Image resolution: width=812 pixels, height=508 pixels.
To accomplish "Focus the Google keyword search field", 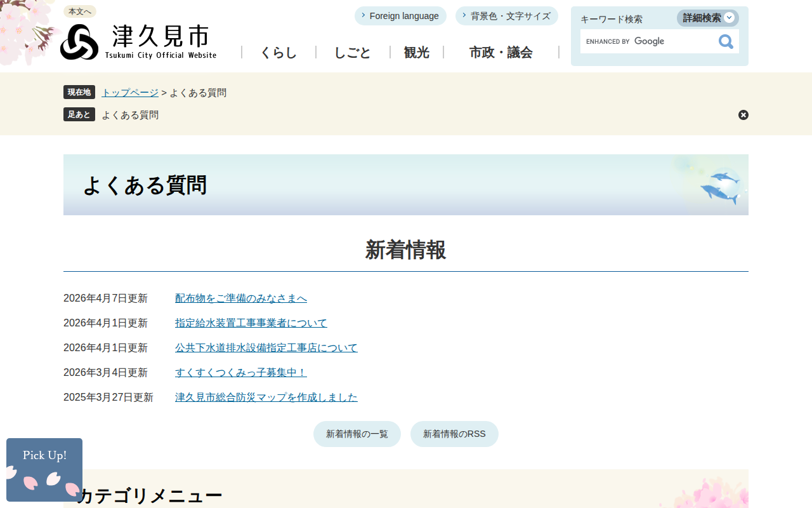I will (x=647, y=41).
